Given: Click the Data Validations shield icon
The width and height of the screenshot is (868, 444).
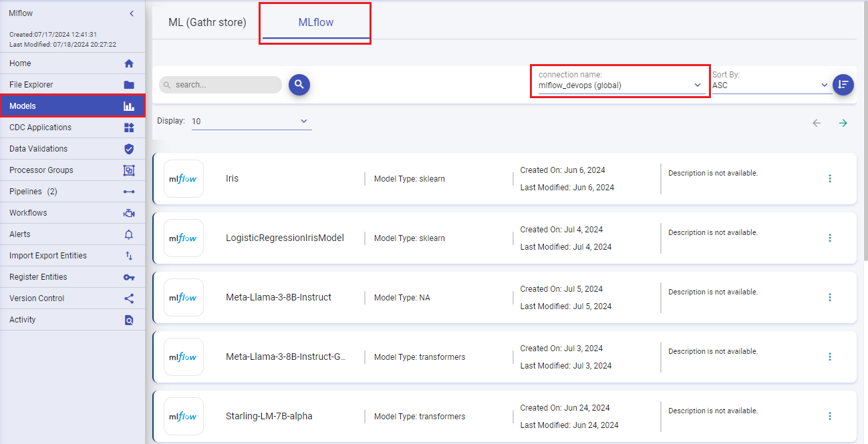Looking at the screenshot, I should tap(129, 149).
